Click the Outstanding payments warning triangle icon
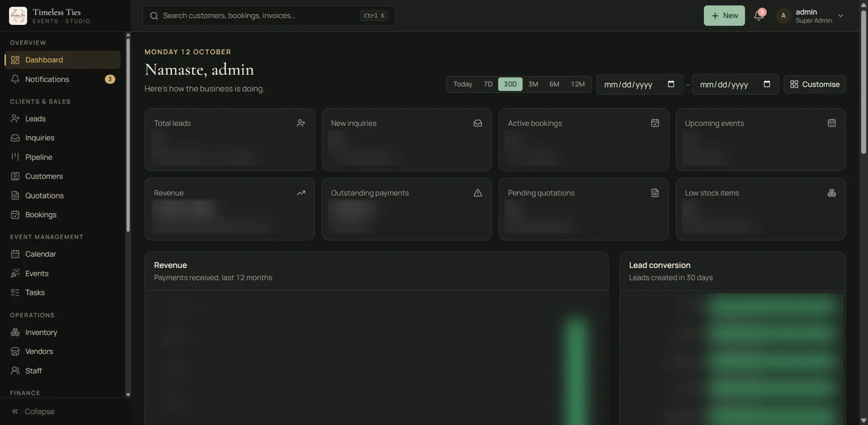Screen dimensions: 868x425 click(477, 193)
